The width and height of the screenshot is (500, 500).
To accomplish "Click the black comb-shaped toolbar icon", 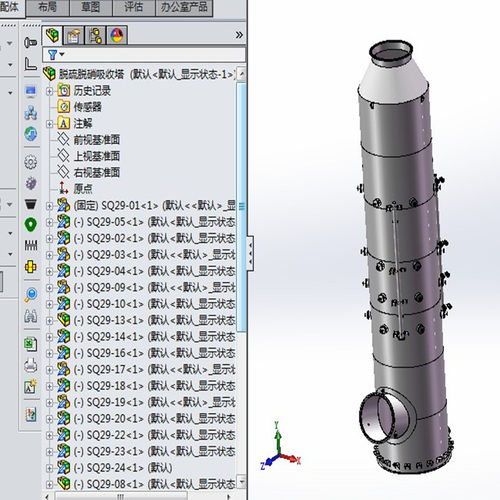I will (31, 246).
